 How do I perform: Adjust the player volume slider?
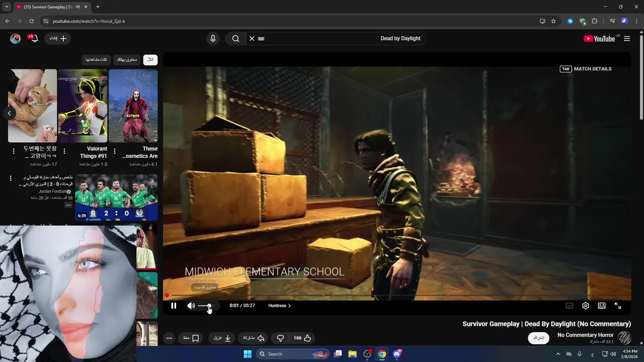[x=207, y=306]
